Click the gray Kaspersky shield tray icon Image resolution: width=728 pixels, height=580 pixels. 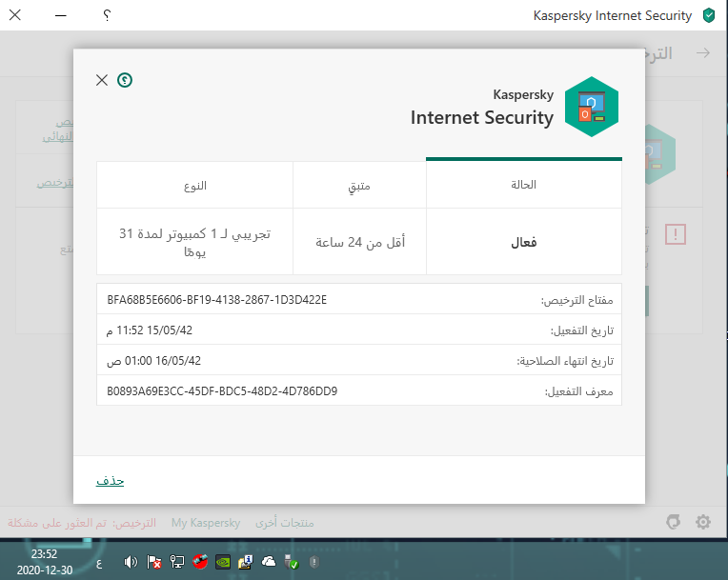click(x=314, y=562)
